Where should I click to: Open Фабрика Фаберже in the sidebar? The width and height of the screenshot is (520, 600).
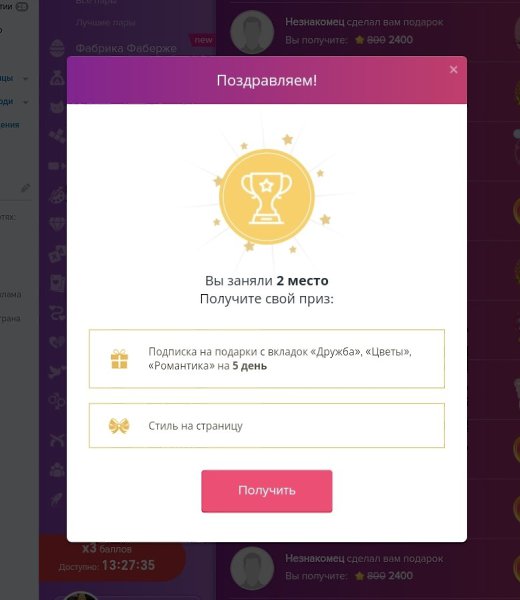coord(126,48)
